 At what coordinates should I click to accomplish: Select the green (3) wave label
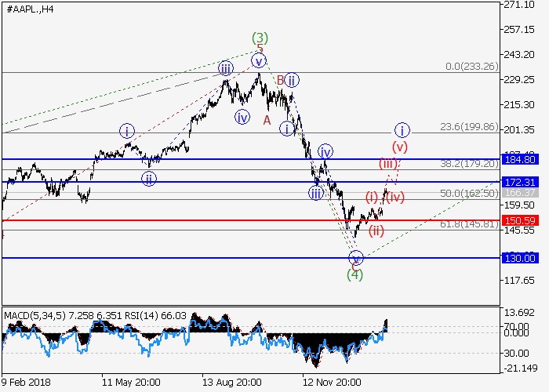tap(260, 38)
